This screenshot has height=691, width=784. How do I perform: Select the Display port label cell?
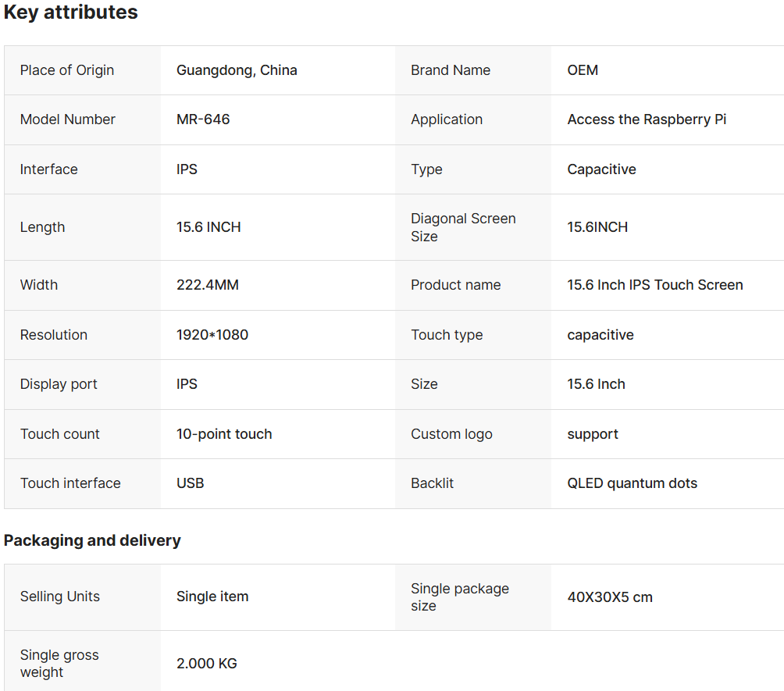pyautogui.click(x=59, y=384)
